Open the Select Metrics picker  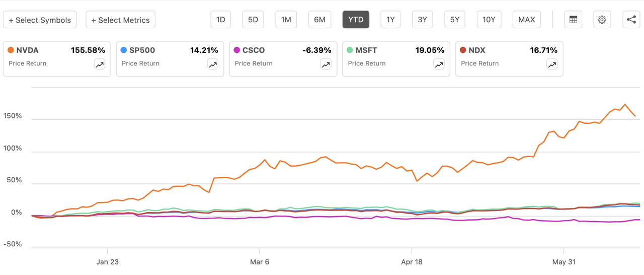121,20
